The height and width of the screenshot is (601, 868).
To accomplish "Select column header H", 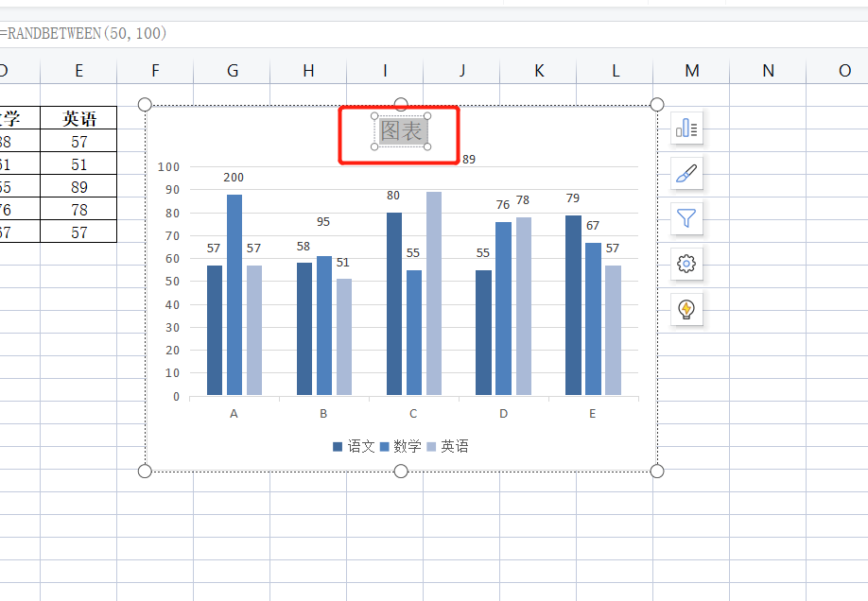I will 308,71.
